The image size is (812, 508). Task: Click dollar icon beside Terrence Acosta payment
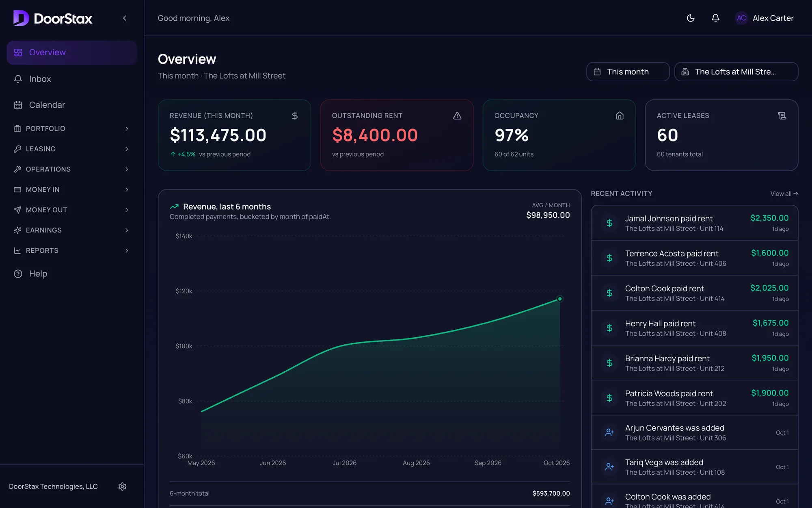[609, 258]
